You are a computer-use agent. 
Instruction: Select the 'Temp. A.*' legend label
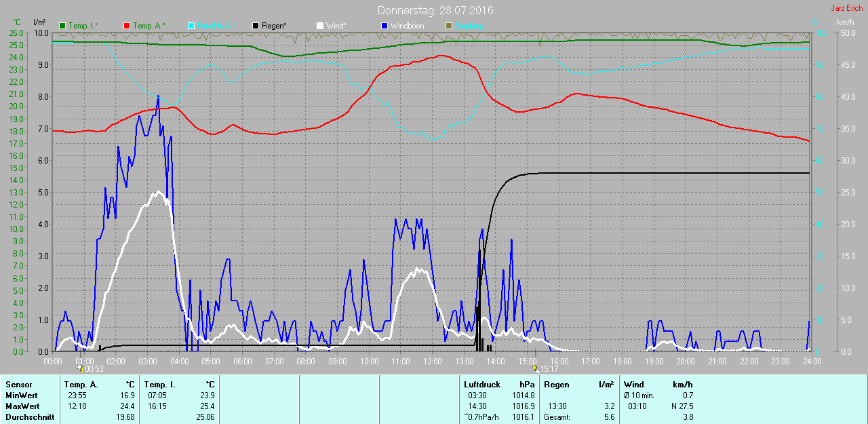(x=149, y=26)
